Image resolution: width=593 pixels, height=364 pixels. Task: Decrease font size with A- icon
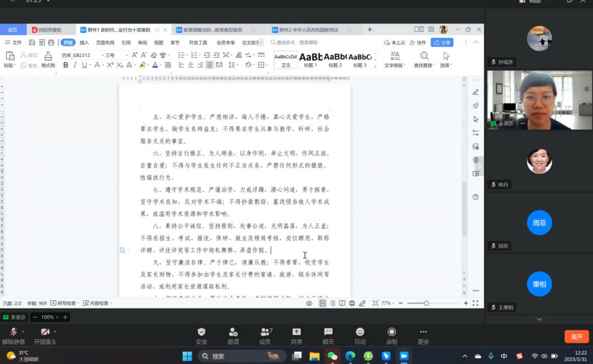(x=144, y=55)
